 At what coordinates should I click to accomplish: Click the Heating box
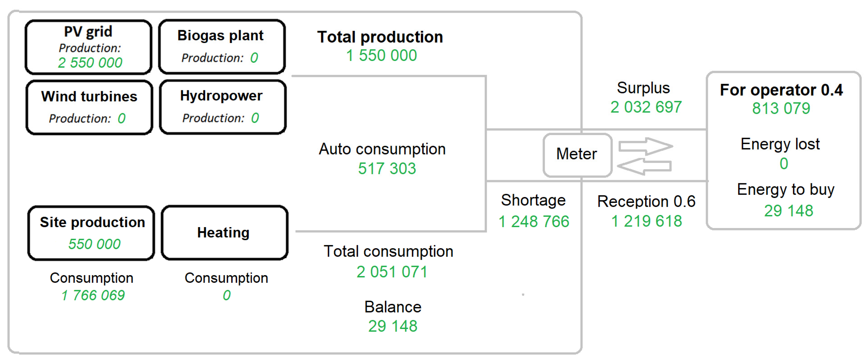coord(224,233)
